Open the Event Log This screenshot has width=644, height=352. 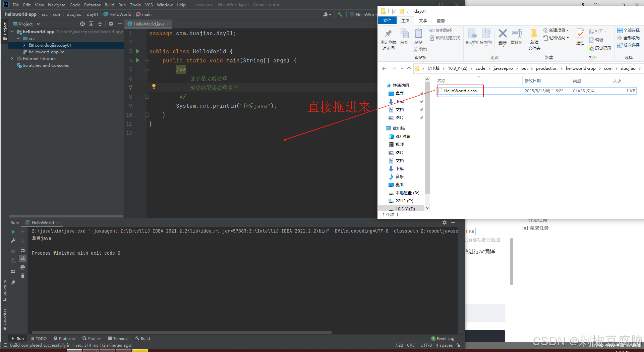(443, 338)
